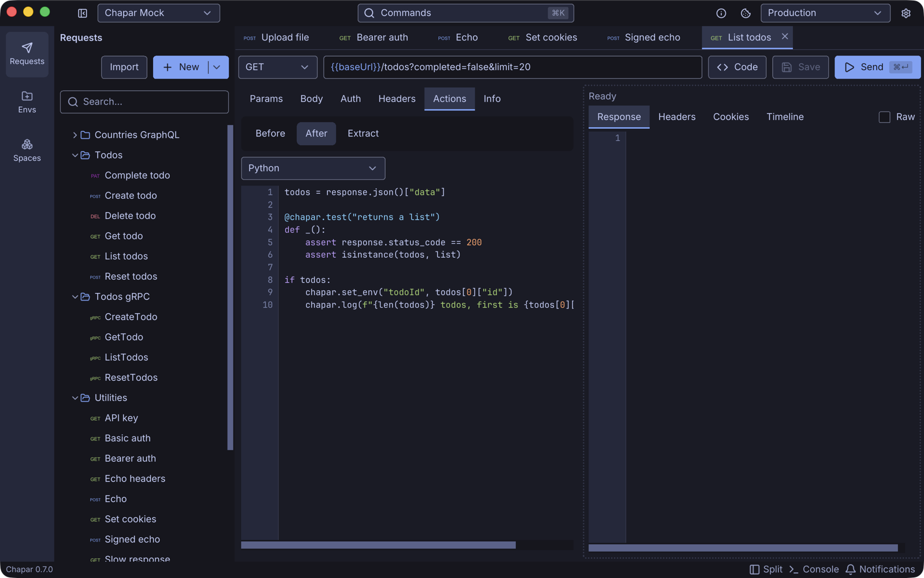Click the Utilities folder icon
924x578 pixels.
click(x=85, y=398)
